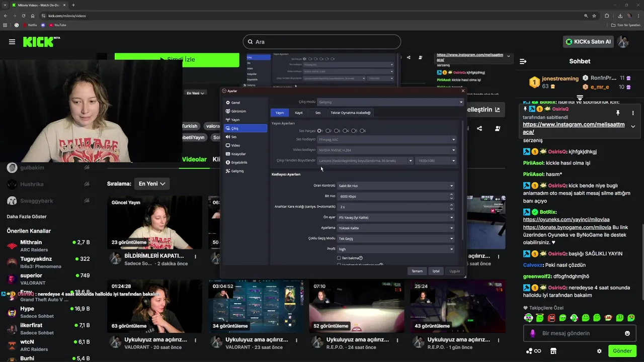Image resolution: width=644 pixels, height=362 pixels.
Task: Open the Ayarlama dropdown
Action: (x=395, y=228)
